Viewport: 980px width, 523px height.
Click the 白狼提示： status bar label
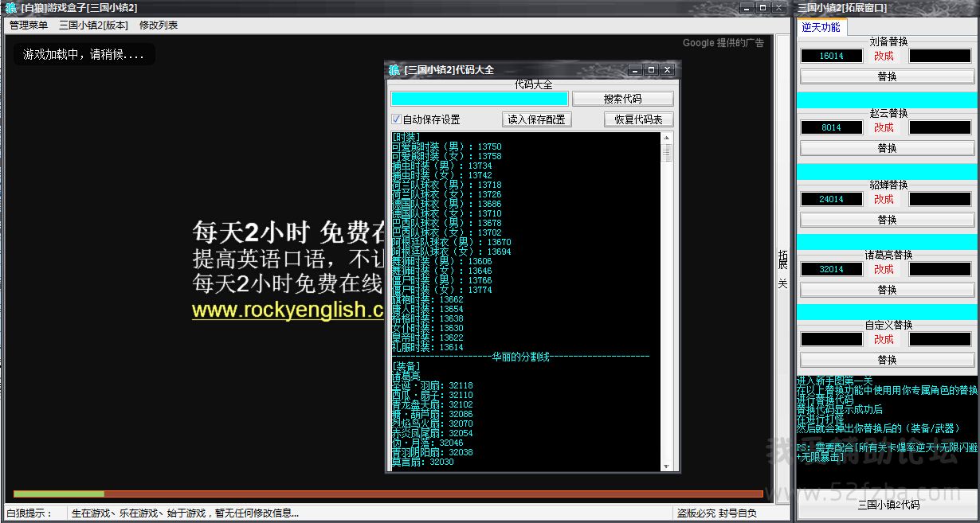(29, 513)
